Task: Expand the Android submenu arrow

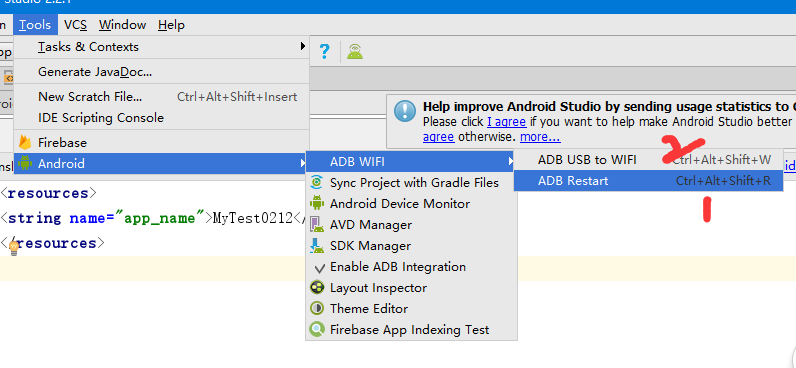Action: (303, 163)
